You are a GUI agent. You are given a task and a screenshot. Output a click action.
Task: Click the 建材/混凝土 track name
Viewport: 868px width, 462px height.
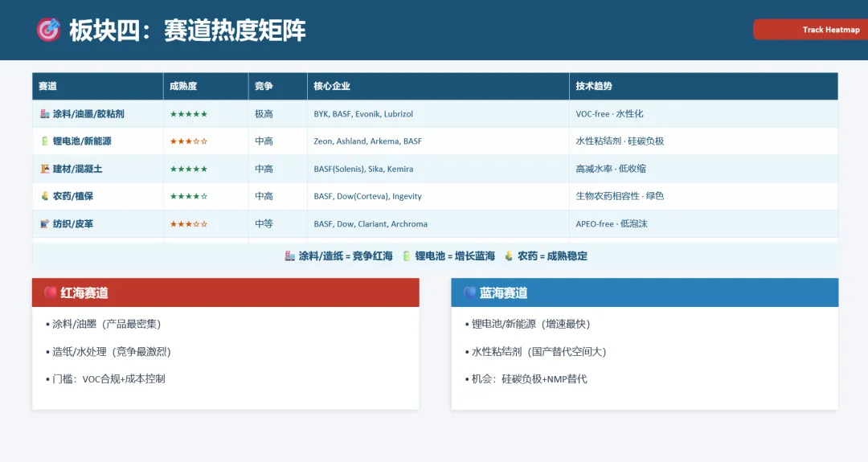(77, 169)
